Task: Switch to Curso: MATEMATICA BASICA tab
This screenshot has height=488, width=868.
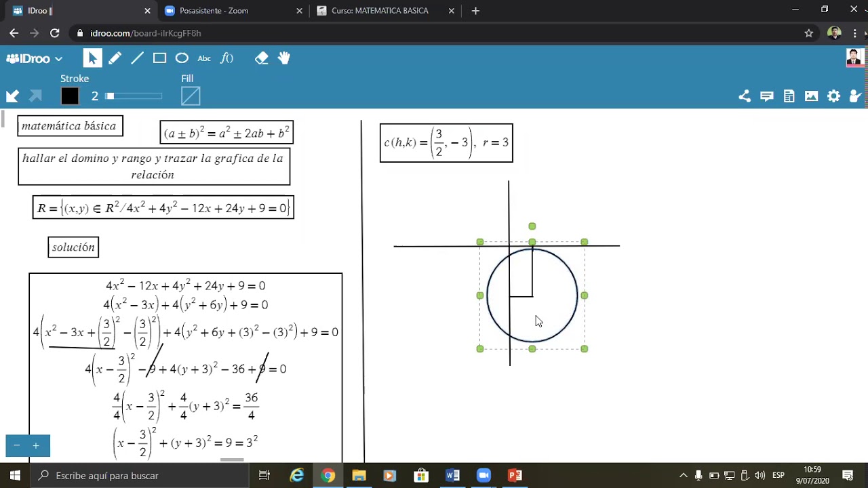Action: coord(387,11)
